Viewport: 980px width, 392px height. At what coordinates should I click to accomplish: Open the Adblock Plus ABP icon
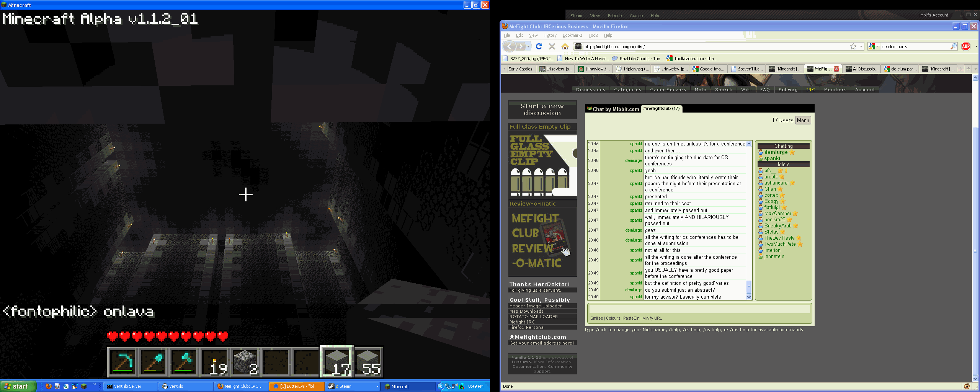coord(966,46)
